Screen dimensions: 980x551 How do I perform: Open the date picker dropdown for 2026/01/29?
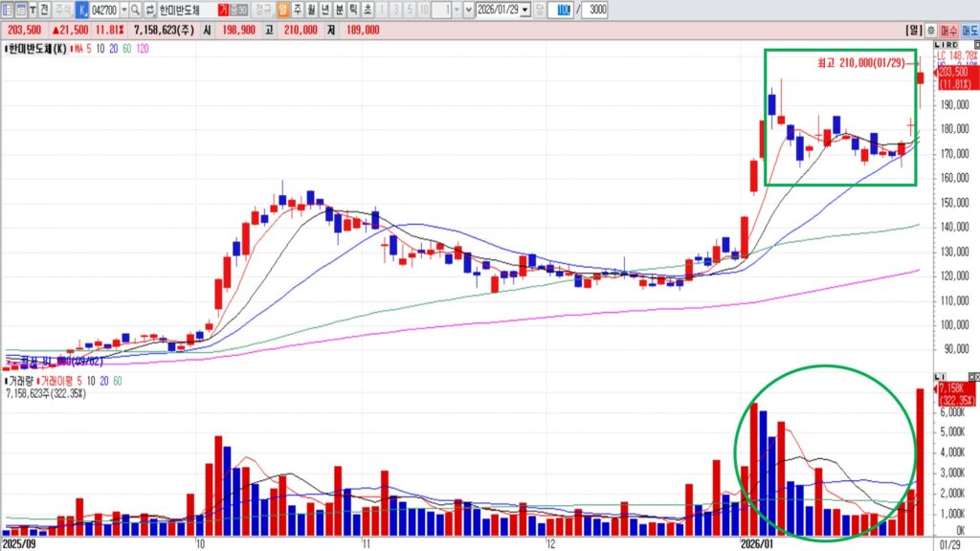[524, 10]
